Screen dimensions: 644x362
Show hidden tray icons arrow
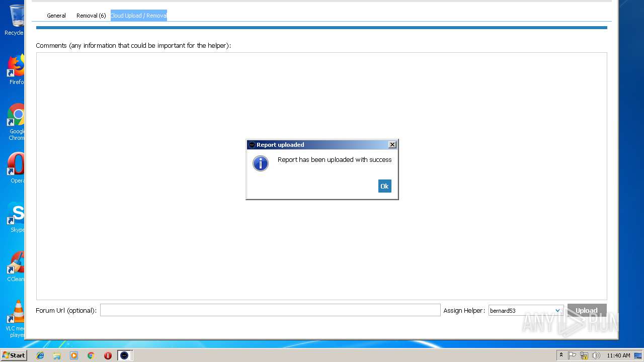click(561, 355)
